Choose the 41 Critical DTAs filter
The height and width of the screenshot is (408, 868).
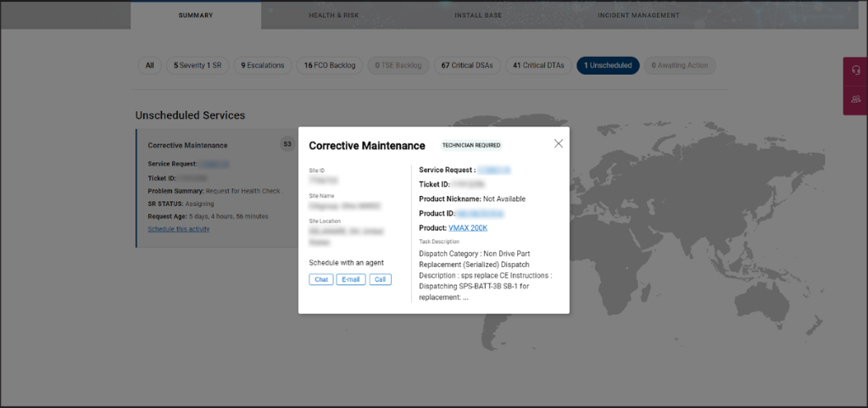[x=538, y=65]
